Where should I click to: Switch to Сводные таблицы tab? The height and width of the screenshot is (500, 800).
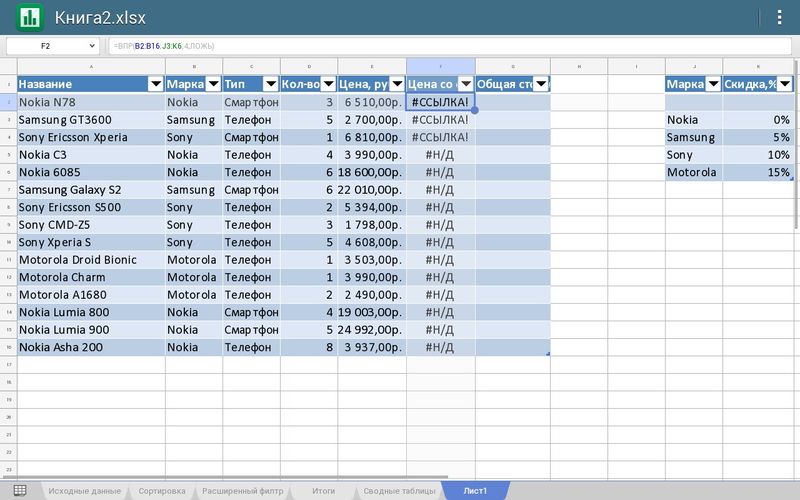point(399,491)
